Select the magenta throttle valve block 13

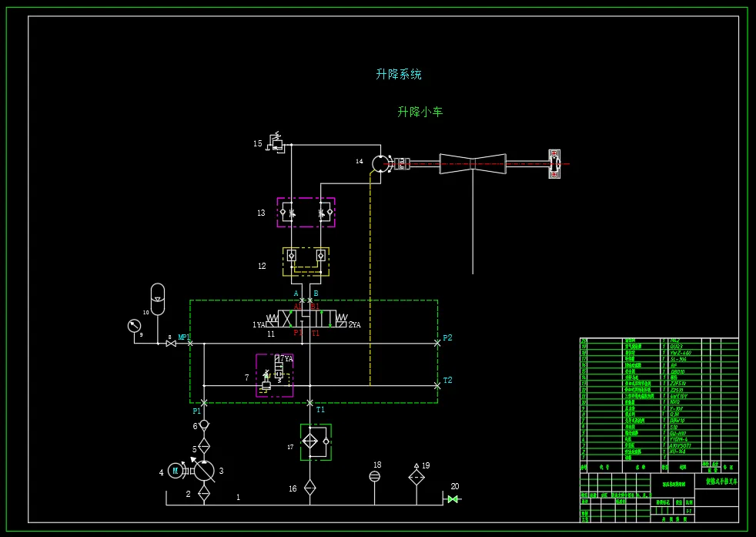(x=306, y=213)
